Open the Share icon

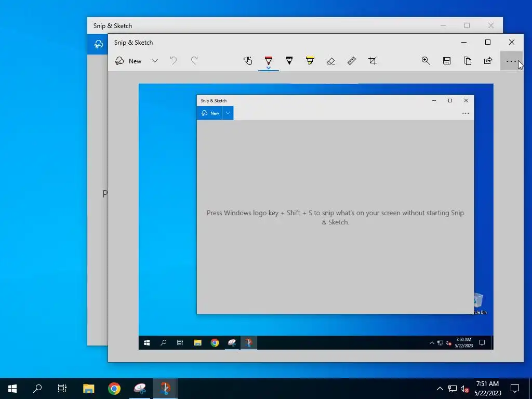pos(488,61)
